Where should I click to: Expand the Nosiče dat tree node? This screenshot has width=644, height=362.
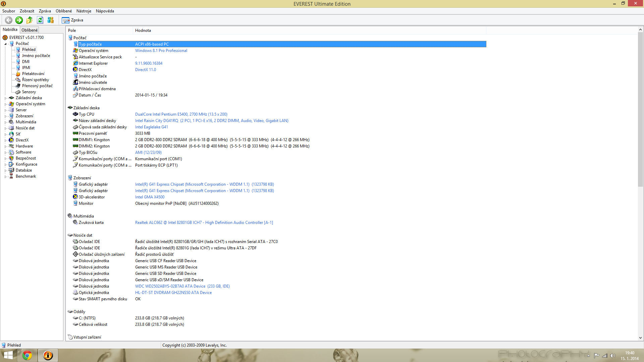click(x=5, y=128)
